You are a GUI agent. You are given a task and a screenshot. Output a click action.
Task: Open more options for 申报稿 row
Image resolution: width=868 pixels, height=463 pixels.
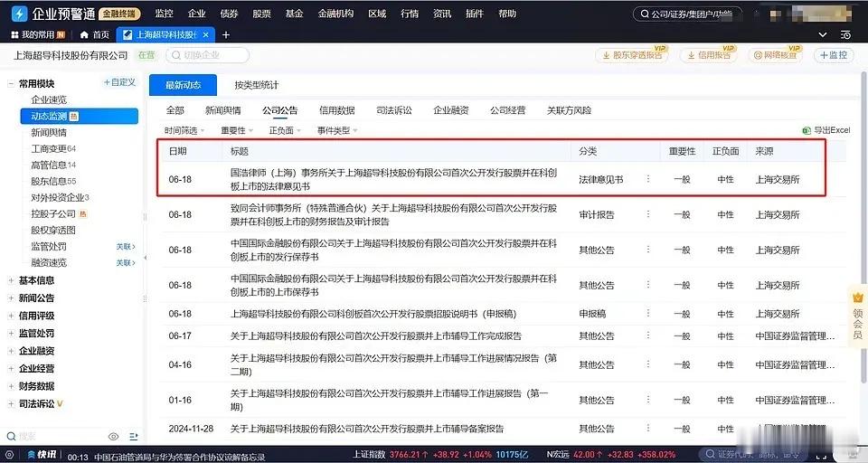click(647, 314)
